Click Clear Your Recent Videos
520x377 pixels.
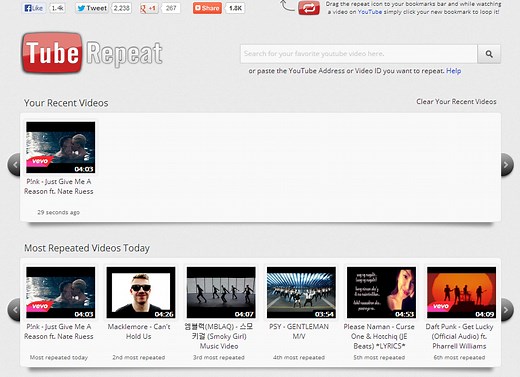tap(456, 102)
